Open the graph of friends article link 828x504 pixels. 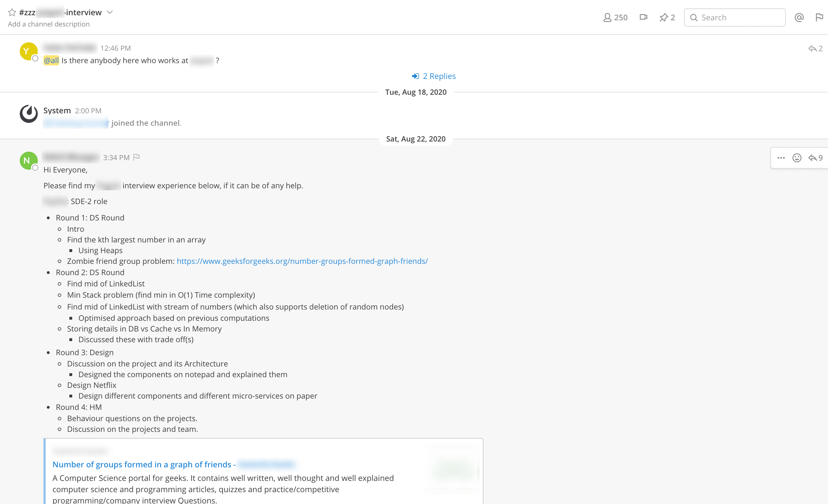[x=142, y=464]
